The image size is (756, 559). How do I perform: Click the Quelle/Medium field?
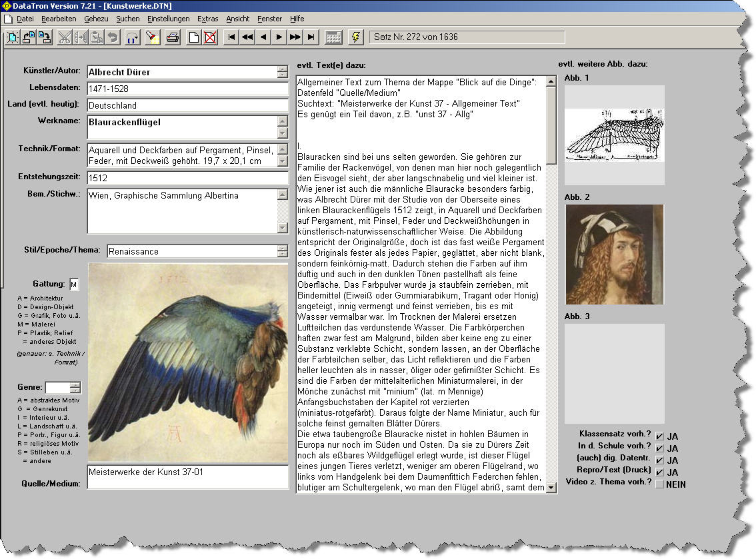tap(187, 476)
